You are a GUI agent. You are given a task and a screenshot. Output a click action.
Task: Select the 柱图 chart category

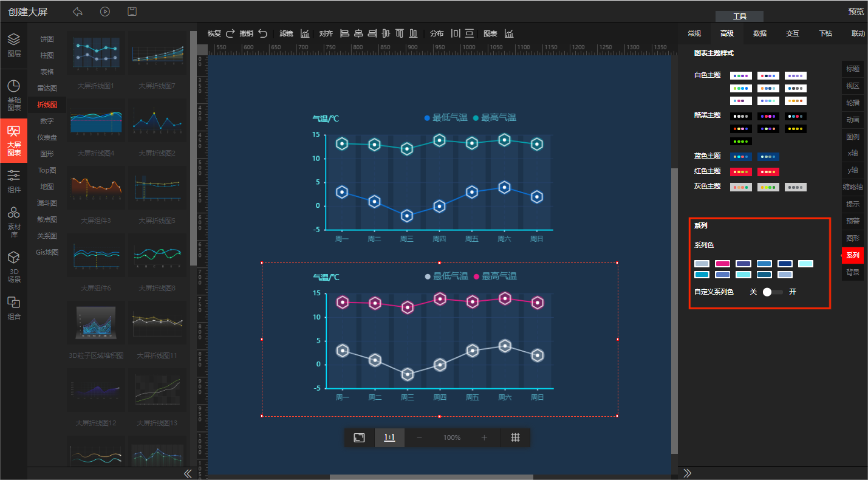tap(47, 55)
